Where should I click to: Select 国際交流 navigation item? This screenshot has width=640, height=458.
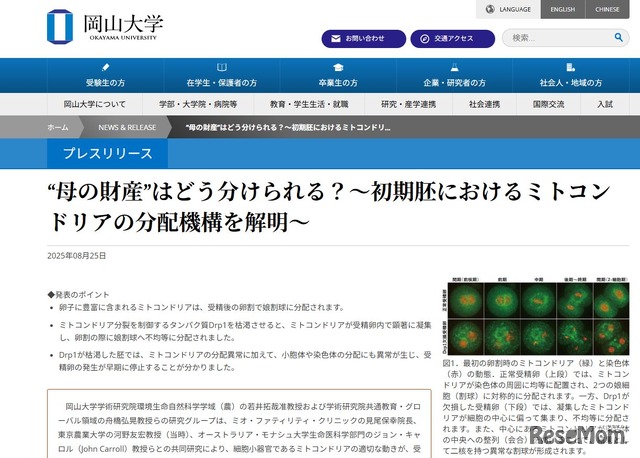coord(548,104)
